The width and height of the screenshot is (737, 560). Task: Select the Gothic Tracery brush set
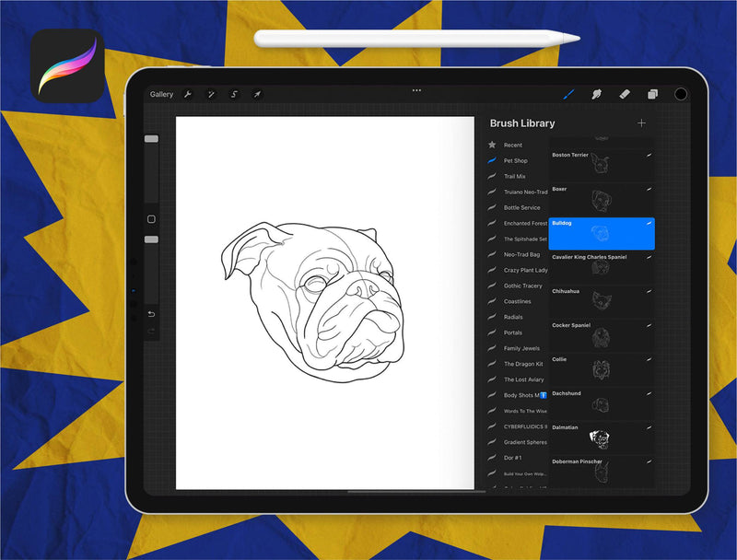(523, 286)
